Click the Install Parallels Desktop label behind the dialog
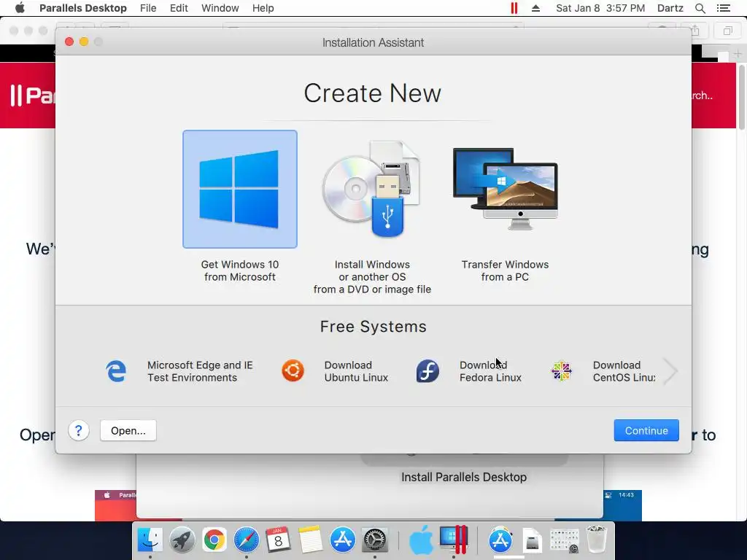Image resolution: width=747 pixels, height=560 pixels. [x=463, y=477]
